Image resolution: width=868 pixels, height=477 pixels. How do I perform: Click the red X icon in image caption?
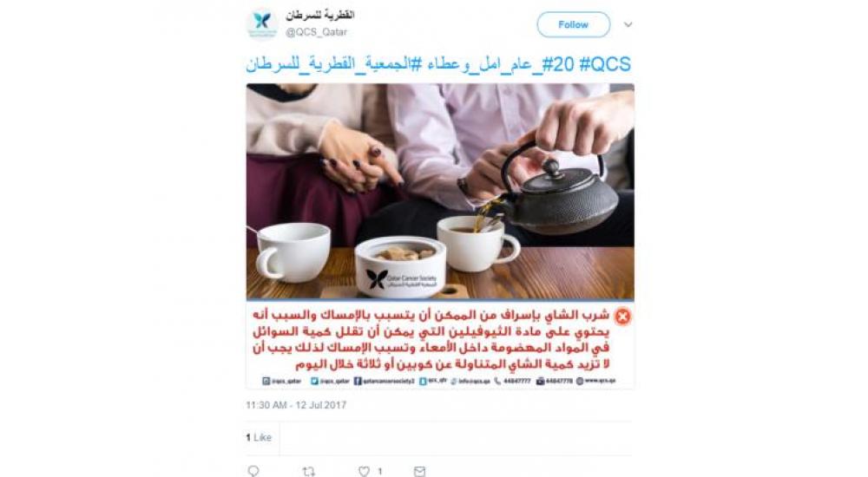[x=622, y=317]
